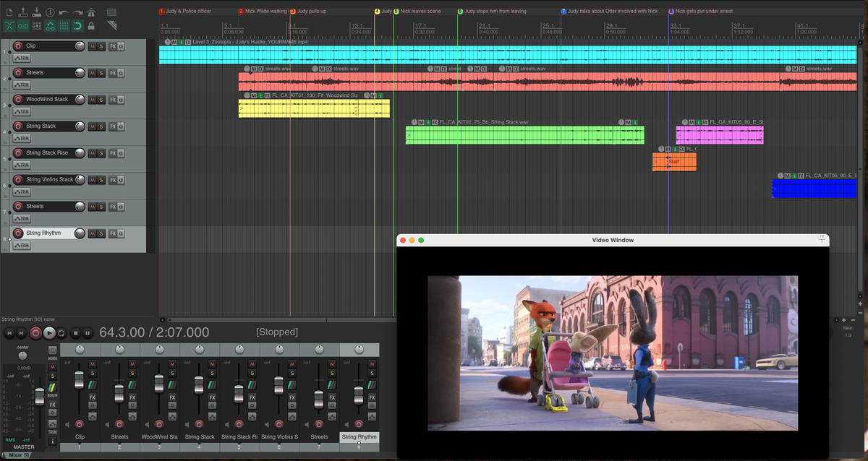Select the Judy's Hustle mp4 video item
The image size is (868, 461).
(508, 55)
